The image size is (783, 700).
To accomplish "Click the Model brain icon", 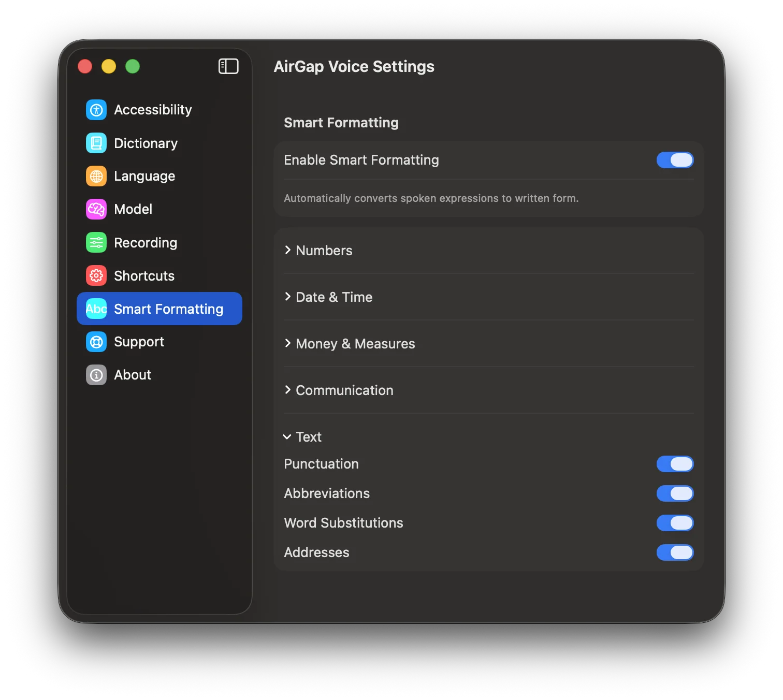I will [x=96, y=209].
